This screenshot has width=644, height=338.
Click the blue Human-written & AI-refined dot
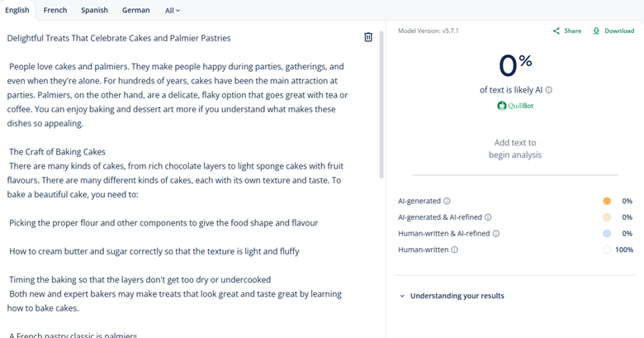tap(607, 234)
